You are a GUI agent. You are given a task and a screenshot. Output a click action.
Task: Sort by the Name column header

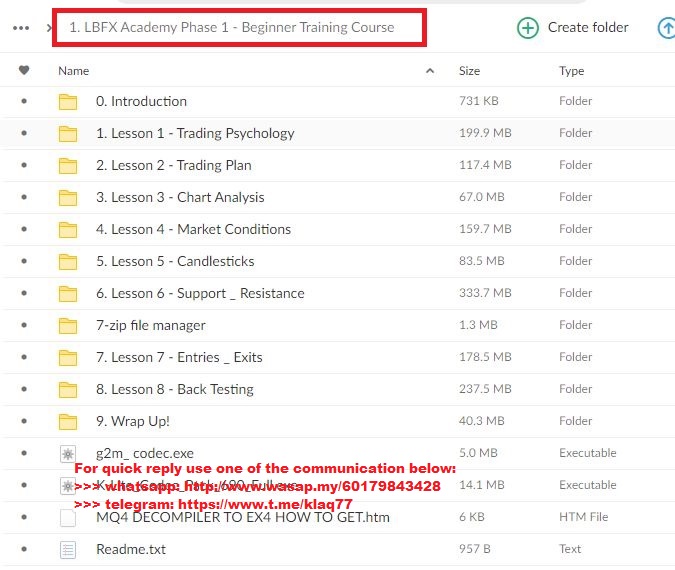tap(74, 71)
